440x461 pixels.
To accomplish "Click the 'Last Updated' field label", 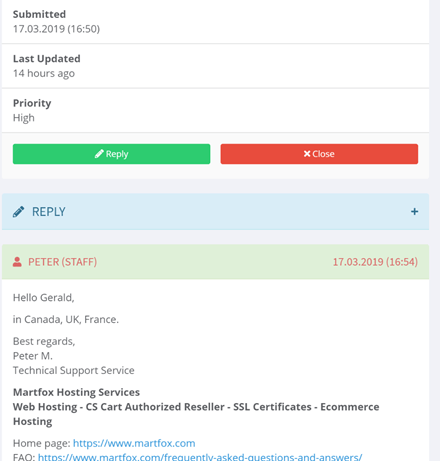I will (x=47, y=59).
